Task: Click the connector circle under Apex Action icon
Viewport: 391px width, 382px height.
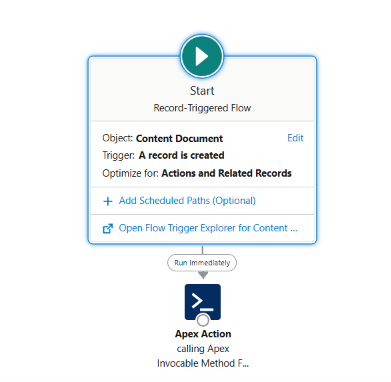Action: [x=203, y=320]
